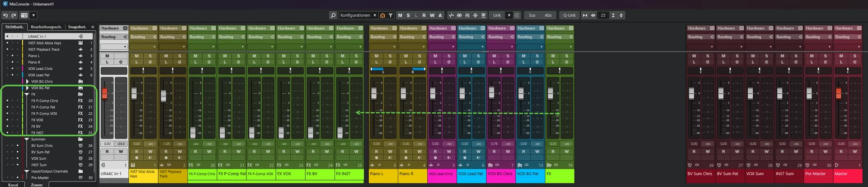Click the monitor display toolbar icon
The width and height of the screenshot is (868, 187).
[x=483, y=15]
